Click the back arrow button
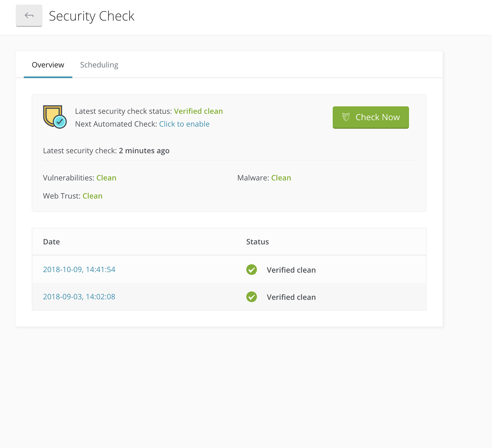The image size is (492, 448). 29,15
